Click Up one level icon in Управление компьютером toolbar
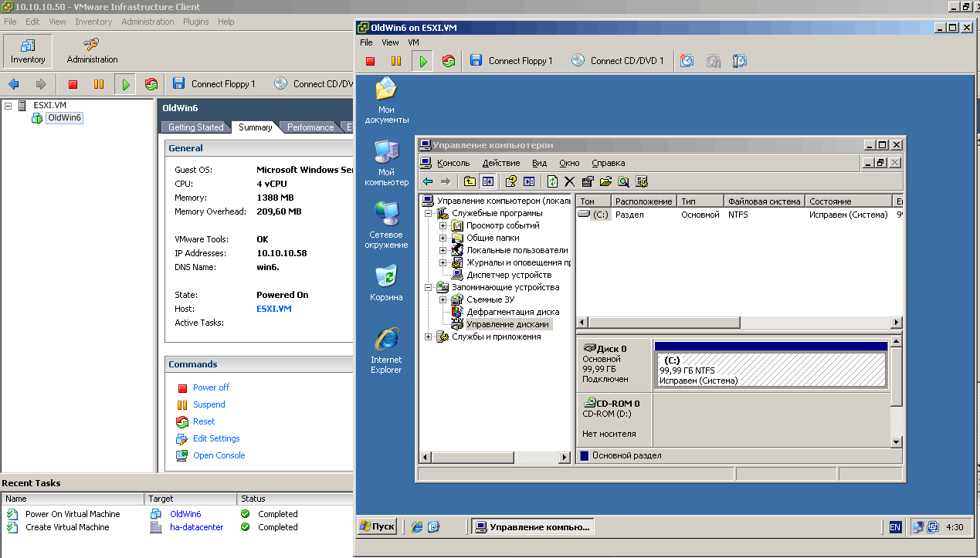980x558 pixels. pyautogui.click(x=470, y=181)
